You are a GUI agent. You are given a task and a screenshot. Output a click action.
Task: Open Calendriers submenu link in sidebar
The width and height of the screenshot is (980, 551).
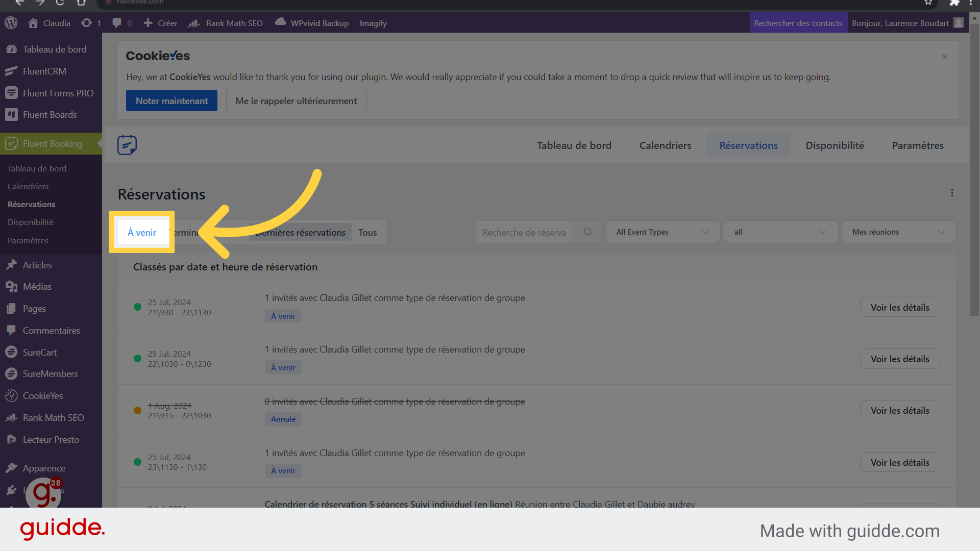(x=28, y=186)
